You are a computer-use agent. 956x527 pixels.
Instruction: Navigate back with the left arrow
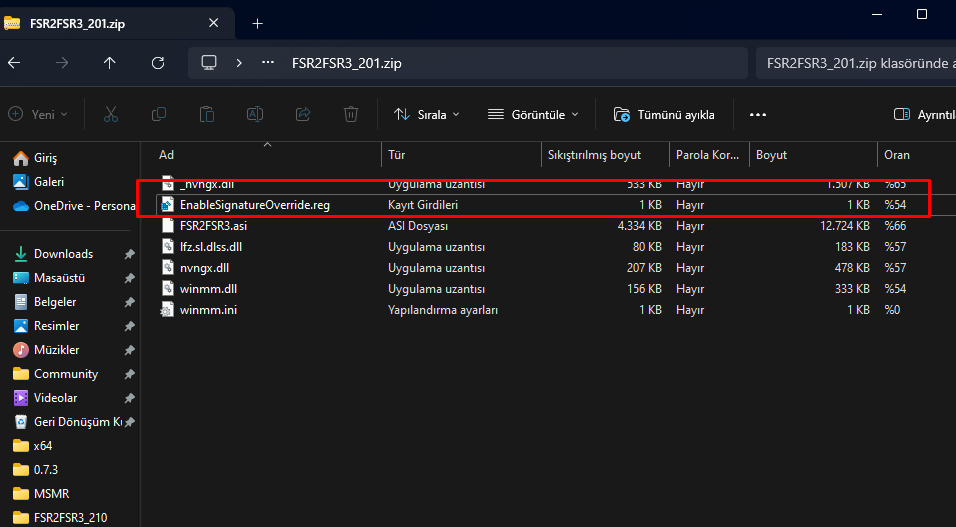click(x=14, y=62)
